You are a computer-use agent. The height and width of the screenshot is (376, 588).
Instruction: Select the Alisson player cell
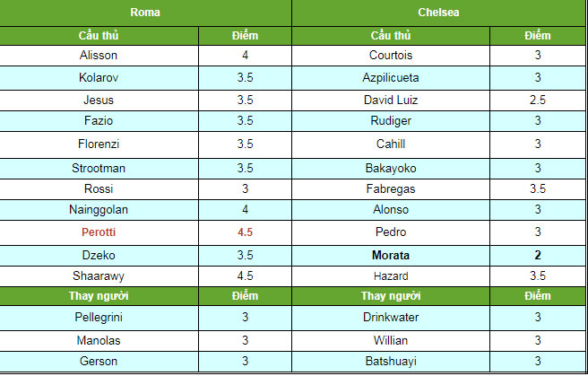pos(99,55)
